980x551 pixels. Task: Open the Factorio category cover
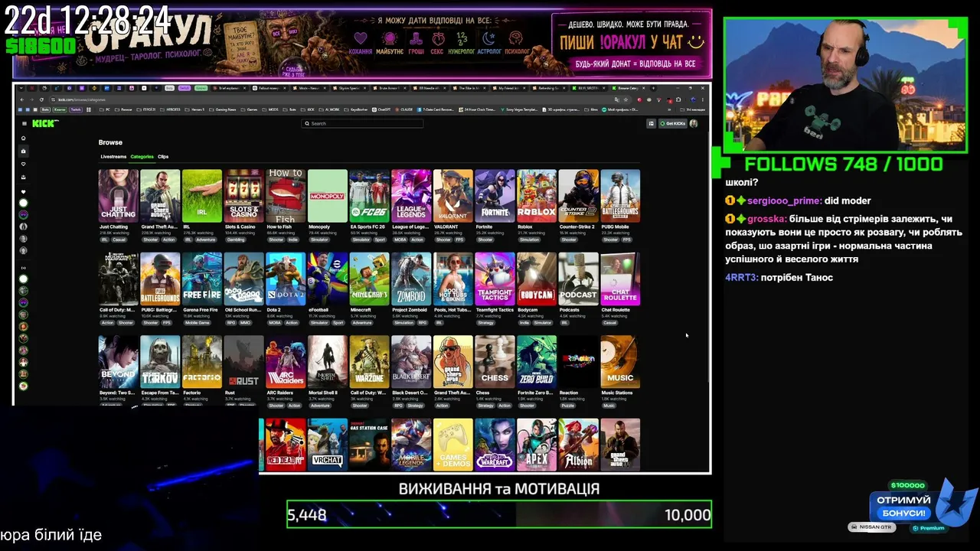(x=202, y=362)
